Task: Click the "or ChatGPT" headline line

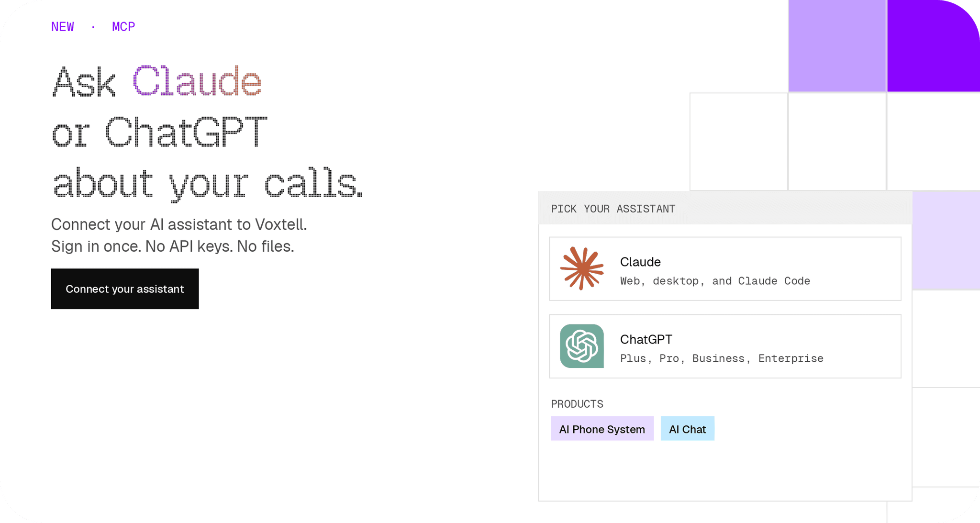Action: point(159,132)
